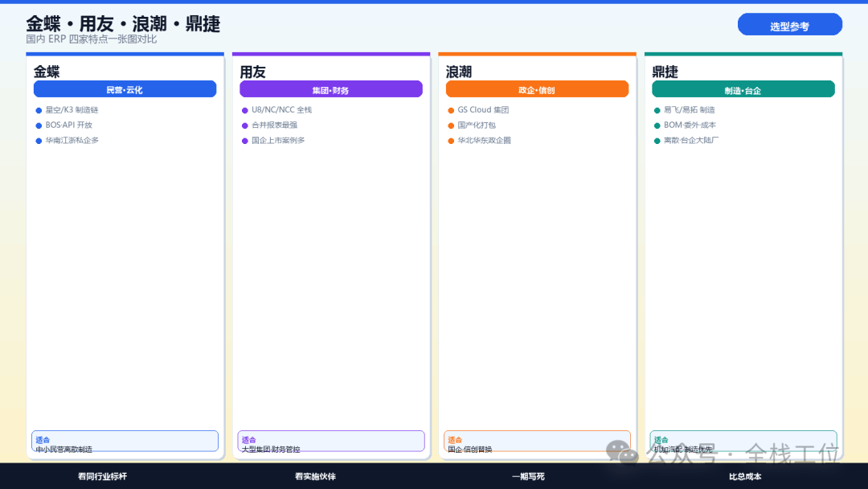
Task: Select the 政企·信创 pill under 浪潮
Action: 537,89
